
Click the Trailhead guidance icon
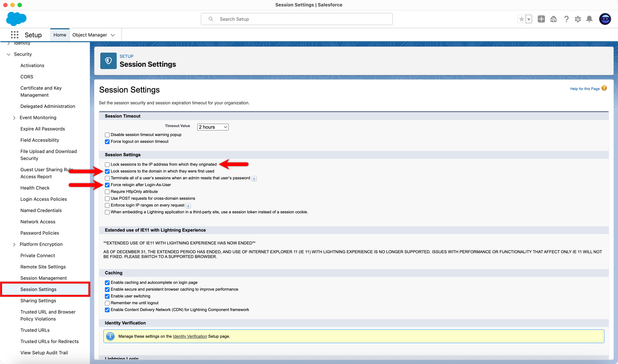(554, 19)
